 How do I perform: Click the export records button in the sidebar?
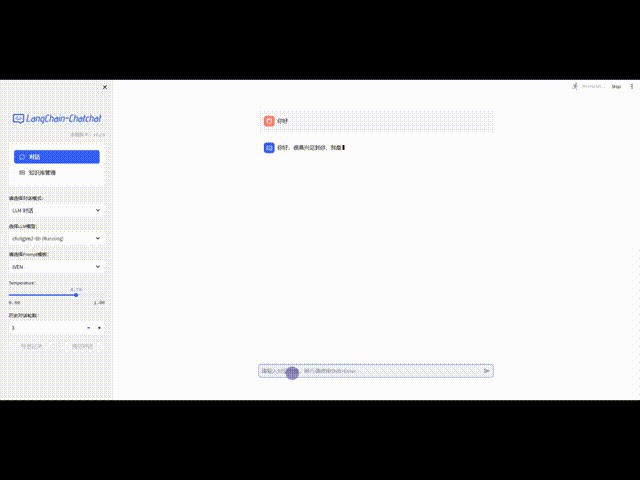(31, 346)
